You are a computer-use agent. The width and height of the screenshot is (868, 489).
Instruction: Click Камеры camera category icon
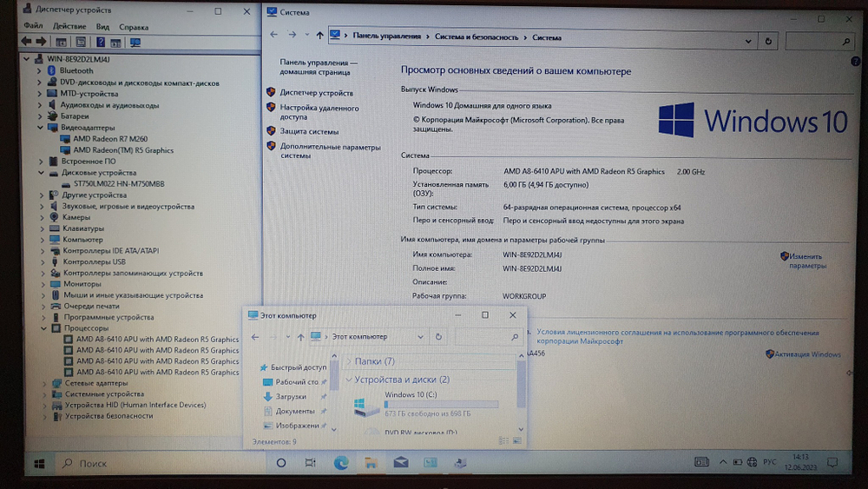[54, 217]
